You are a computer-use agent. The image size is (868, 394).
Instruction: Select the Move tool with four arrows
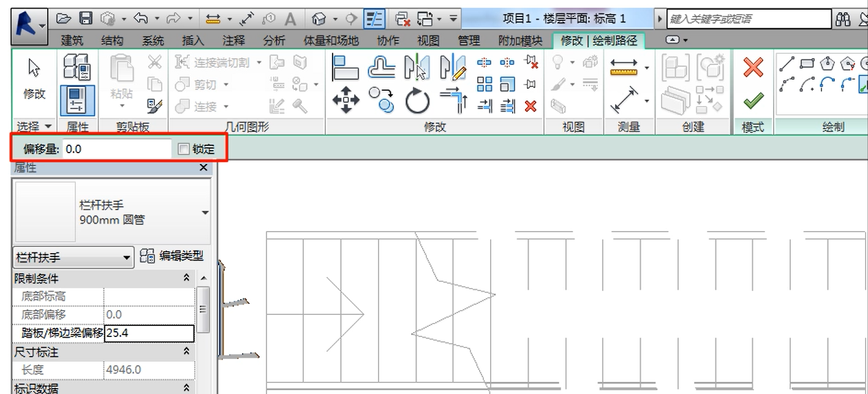click(345, 100)
